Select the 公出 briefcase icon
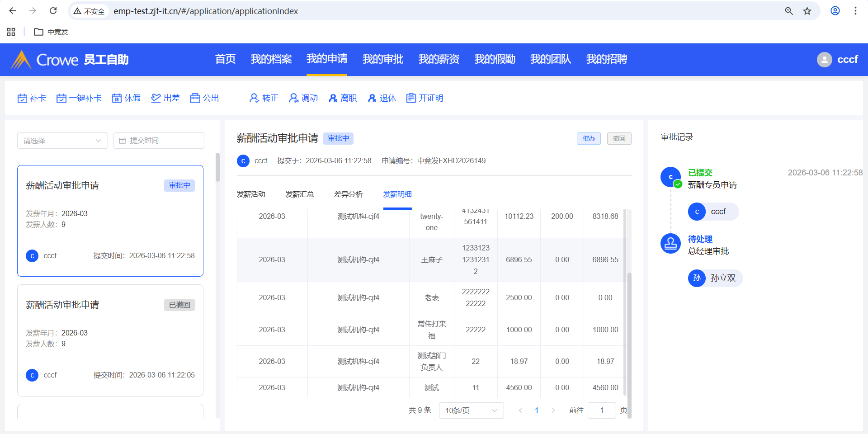 pos(195,98)
